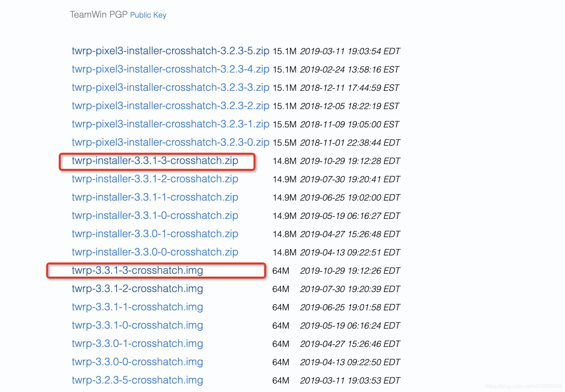The width and height of the screenshot is (565, 392).
Task: Select the date 2019-06-25 19:01:58 EDT
Action: point(350,307)
